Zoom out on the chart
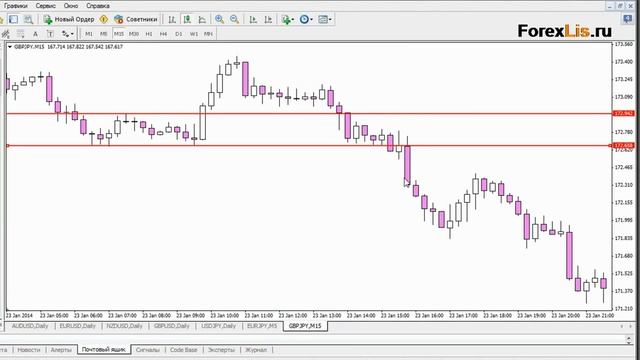 (234, 19)
